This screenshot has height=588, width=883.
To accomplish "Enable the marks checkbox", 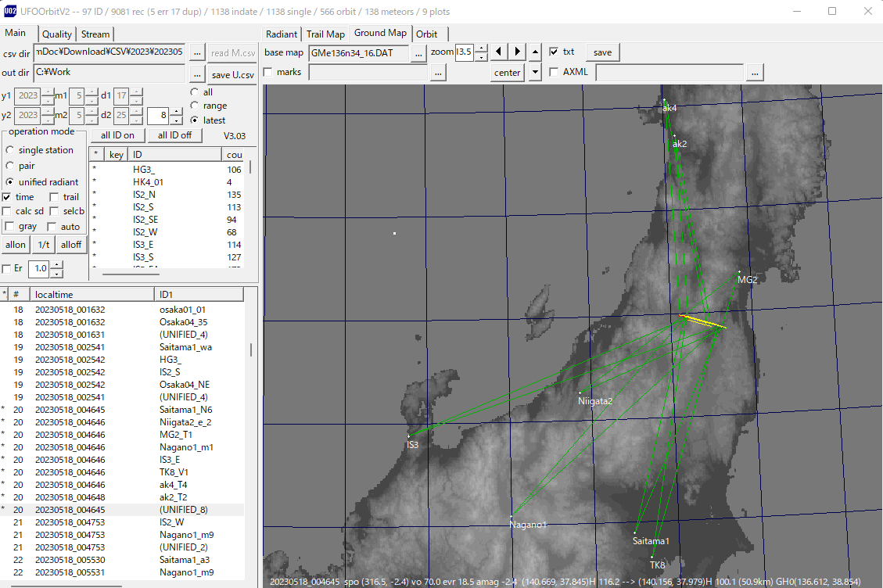I will tap(268, 72).
